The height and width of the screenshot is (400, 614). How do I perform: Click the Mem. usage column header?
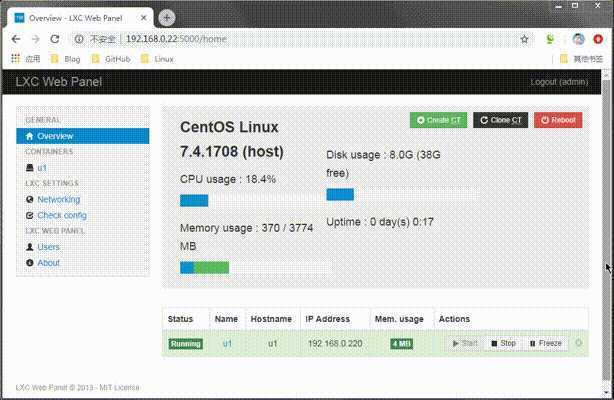coord(399,319)
